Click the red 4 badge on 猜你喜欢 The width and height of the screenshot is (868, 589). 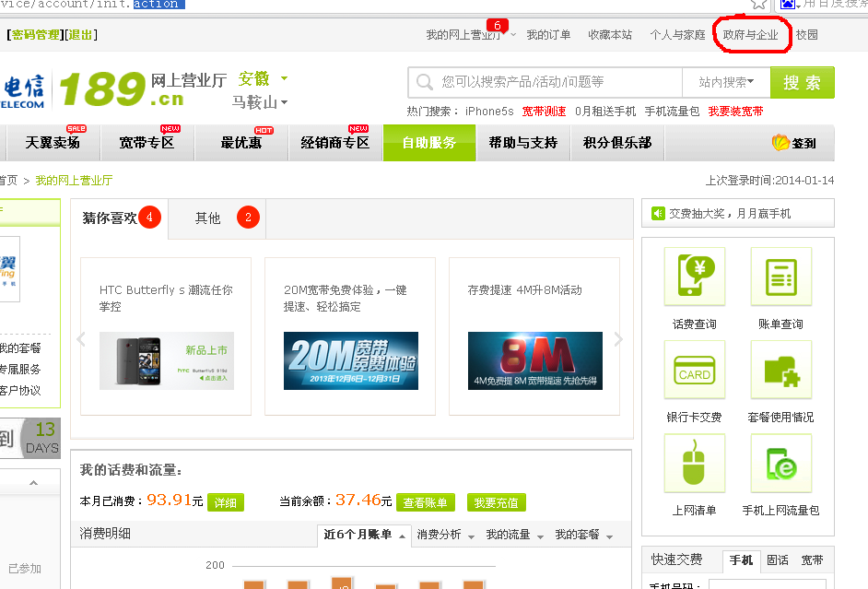pos(149,217)
